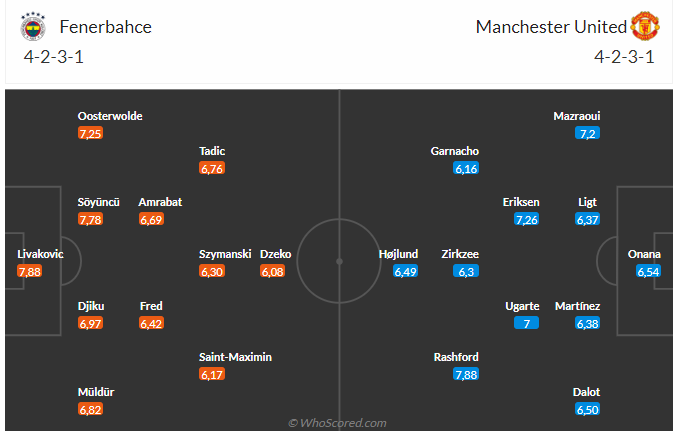Image resolution: width=679 pixels, height=431 pixels.
Task: Click goalkeeper Onana's 6,54 rating
Action: pos(649,271)
